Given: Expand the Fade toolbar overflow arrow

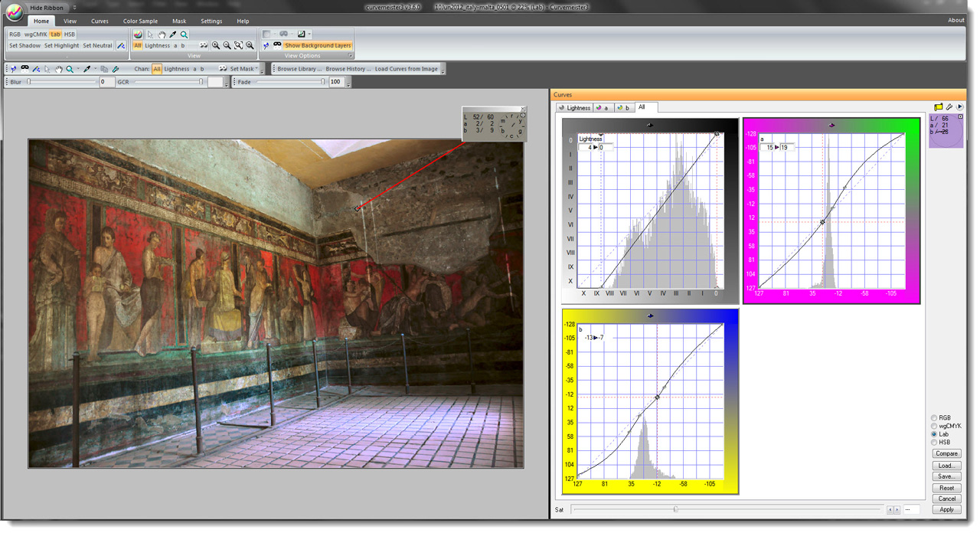Looking at the screenshot, I should 348,83.
